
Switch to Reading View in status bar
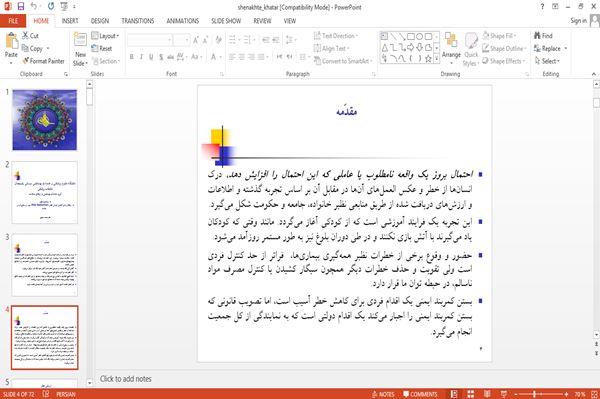point(487,394)
